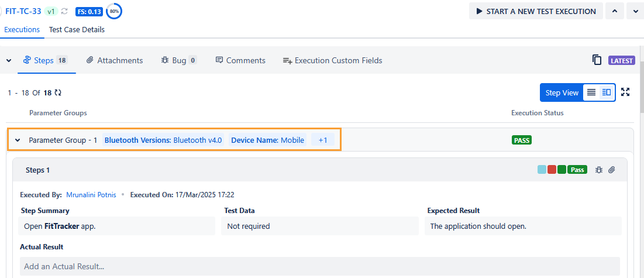644x278 pixels.
Task: Open Mrunalini Potnis user link
Action: point(91,194)
